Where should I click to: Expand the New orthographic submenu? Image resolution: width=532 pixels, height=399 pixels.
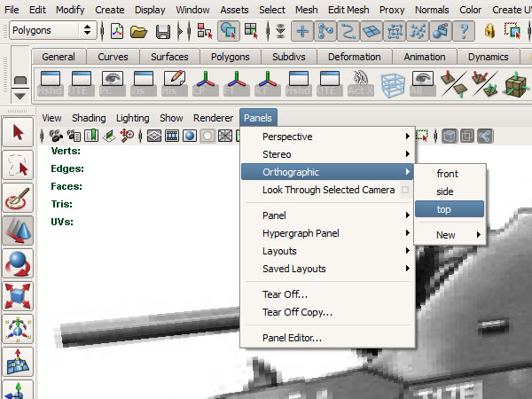pos(450,235)
